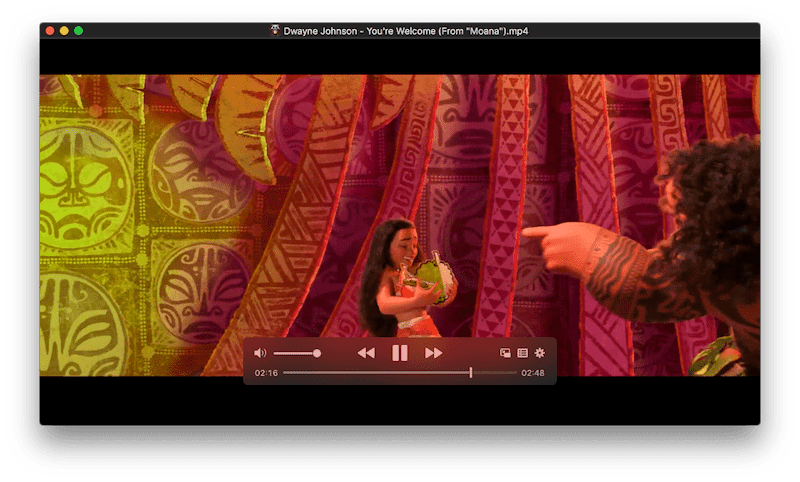800x482 pixels.
Task: Open the playlist icon
Action: (522, 353)
